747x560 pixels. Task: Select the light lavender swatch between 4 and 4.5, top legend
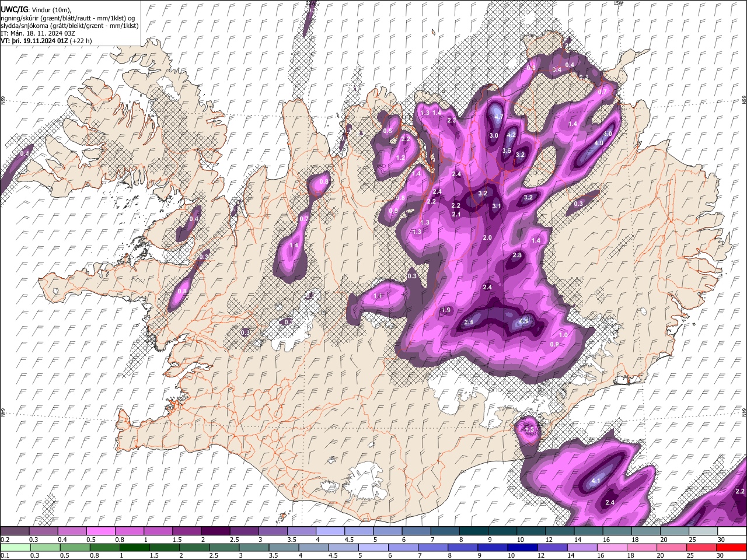(x=330, y=531)
